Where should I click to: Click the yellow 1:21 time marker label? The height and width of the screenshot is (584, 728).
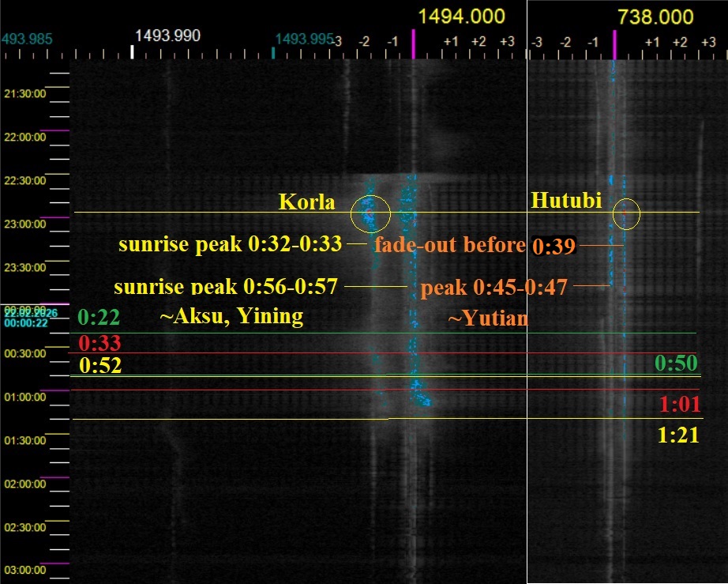678,435
